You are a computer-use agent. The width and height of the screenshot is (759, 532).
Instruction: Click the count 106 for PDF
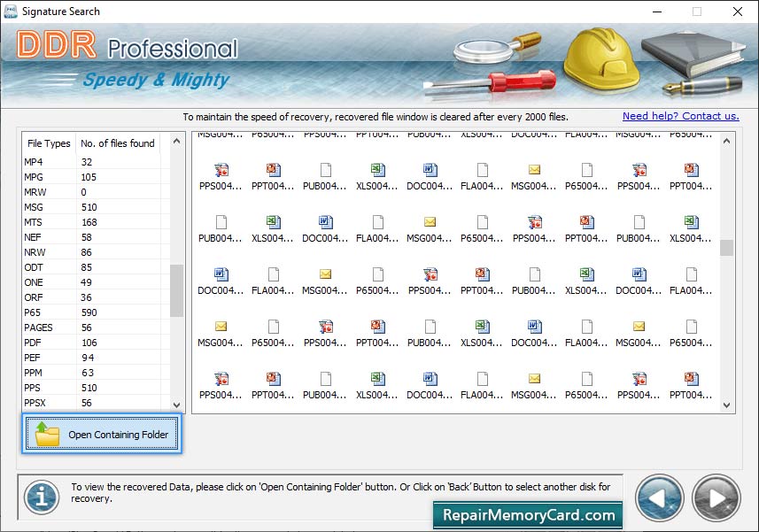[x=89, y=342]
